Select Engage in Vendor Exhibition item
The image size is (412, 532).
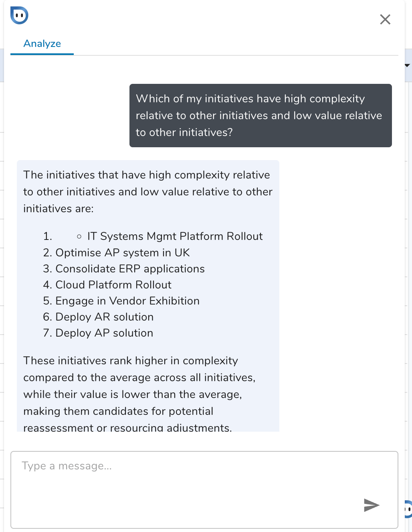point(127,301)
